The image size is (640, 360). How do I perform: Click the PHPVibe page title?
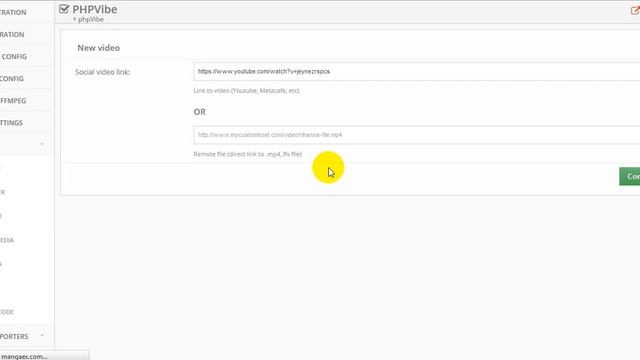pos(95,9)
